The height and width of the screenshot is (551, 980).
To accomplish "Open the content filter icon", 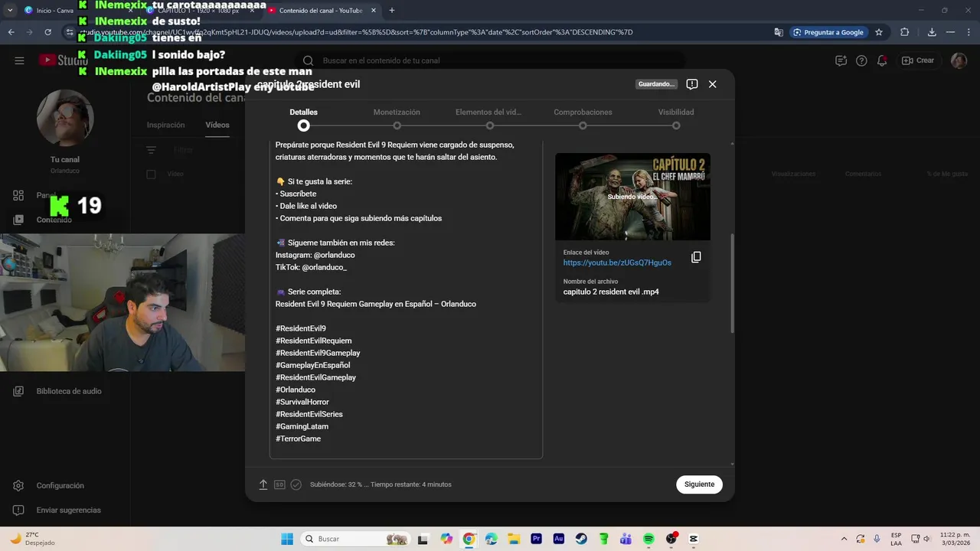I will pyautogui.click(x=151, y=151).
